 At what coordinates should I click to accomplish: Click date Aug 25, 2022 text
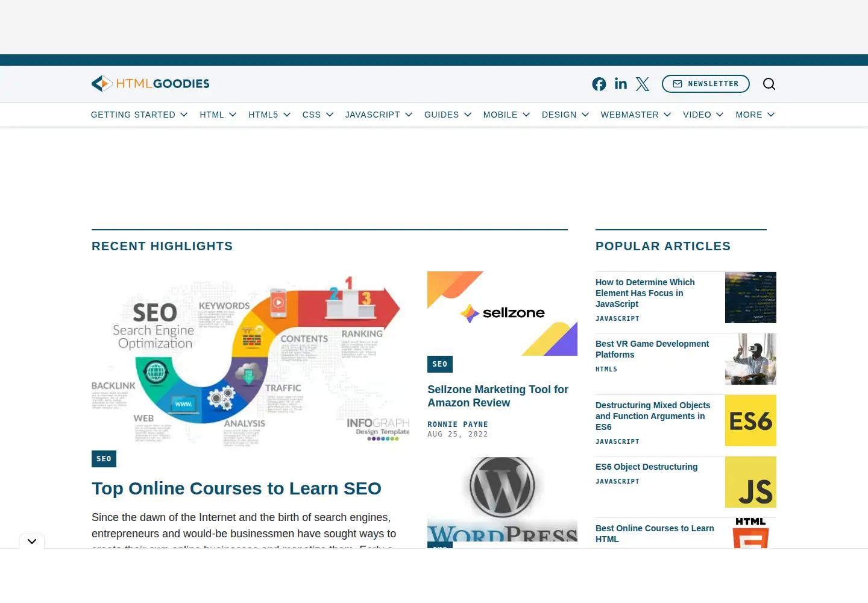tap(458, 434)
